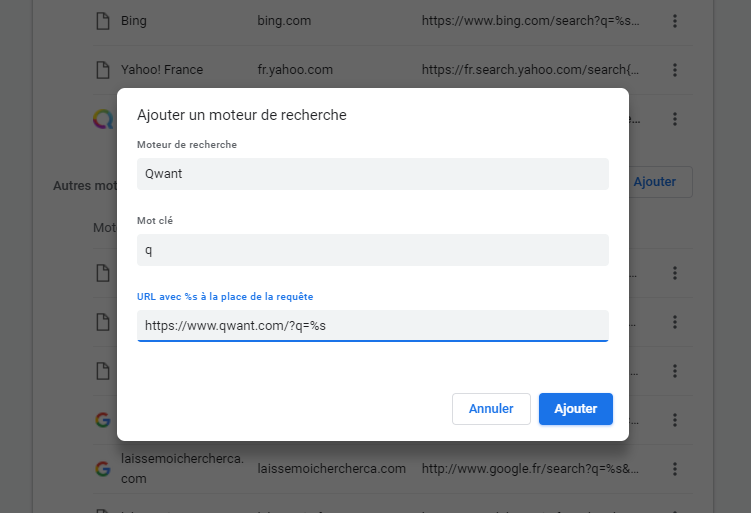Click the Bing page icon

[x=101, y=20]
